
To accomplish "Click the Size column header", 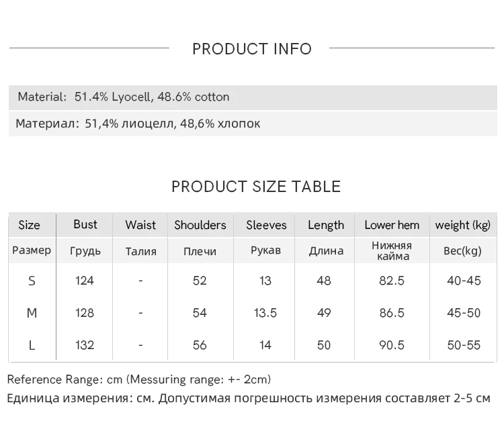I will pos(30,225).
